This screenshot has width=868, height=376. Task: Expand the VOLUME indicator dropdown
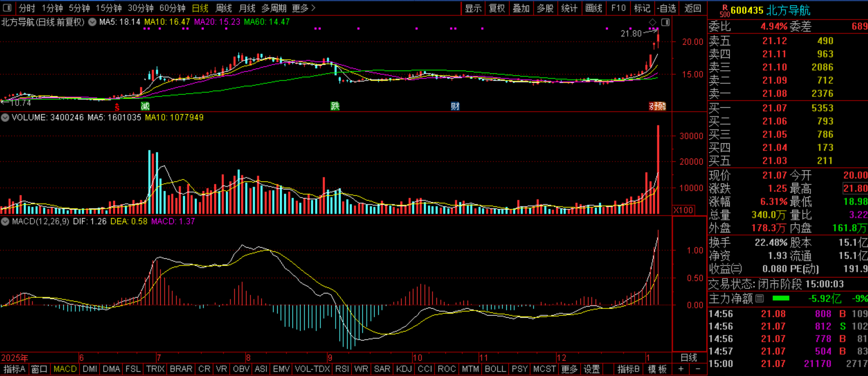coord(5,117)
